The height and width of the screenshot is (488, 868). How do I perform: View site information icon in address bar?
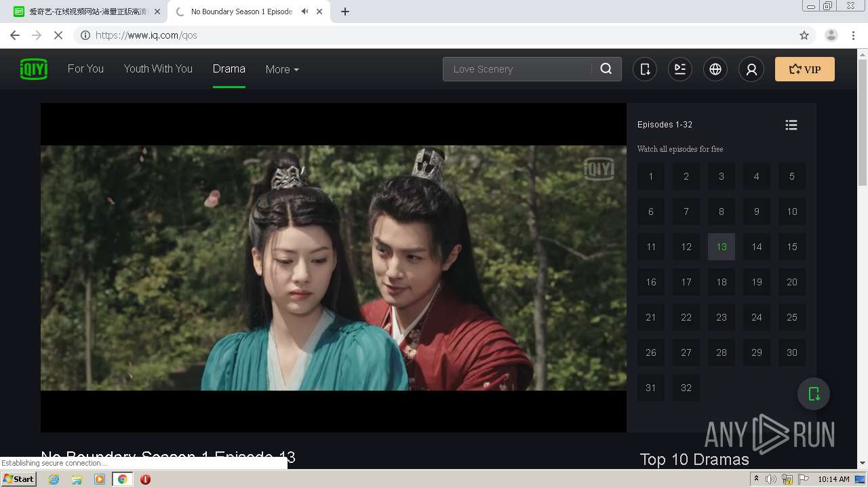85,35
